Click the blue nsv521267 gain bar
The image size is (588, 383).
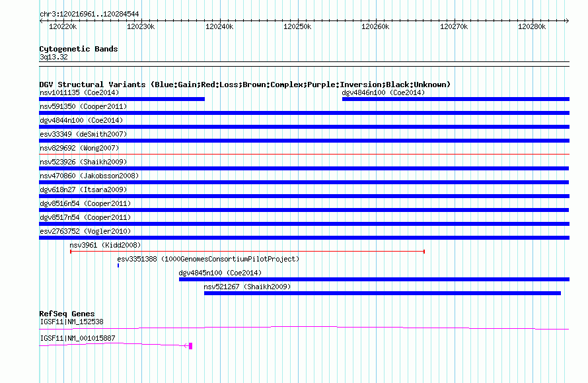point(383,293)
